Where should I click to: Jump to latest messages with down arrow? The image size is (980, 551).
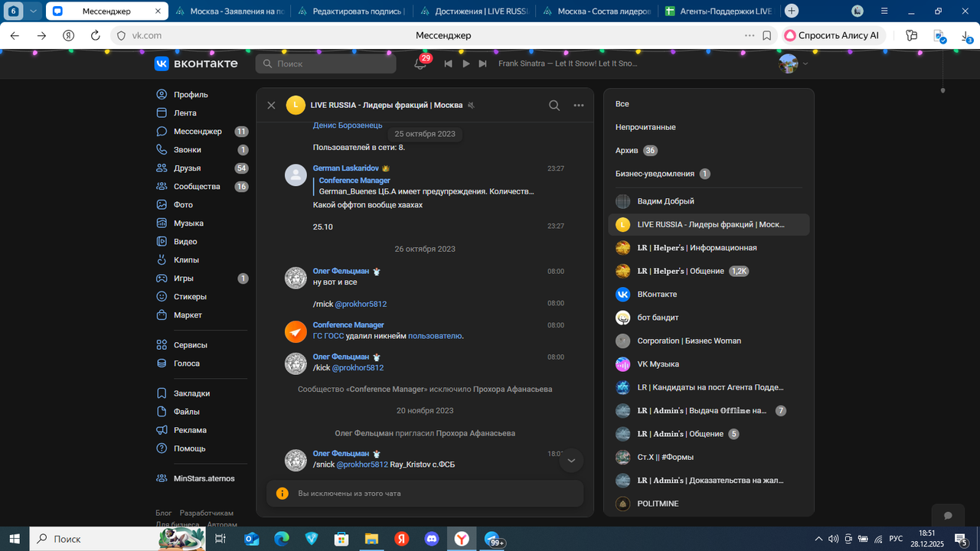click(571, 461)
